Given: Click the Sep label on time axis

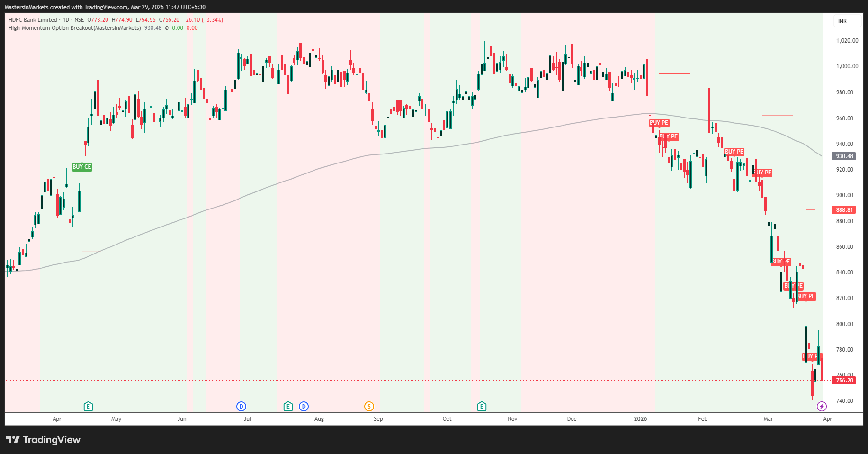Looking at the screenshot, I should click(378, 419).
